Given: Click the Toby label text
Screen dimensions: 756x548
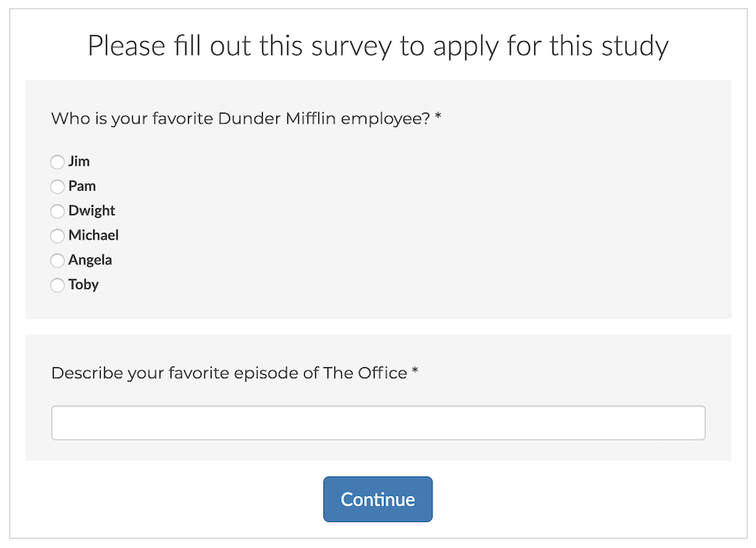Looking at the screenshot, I should [85, 285].
